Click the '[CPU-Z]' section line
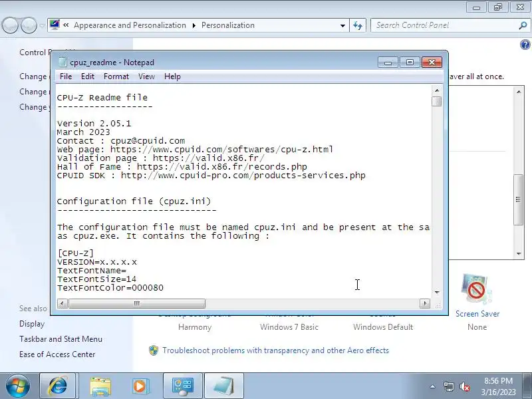Image resolution: width=532 pixels, height=399 pixels. (x=75, y=253)
